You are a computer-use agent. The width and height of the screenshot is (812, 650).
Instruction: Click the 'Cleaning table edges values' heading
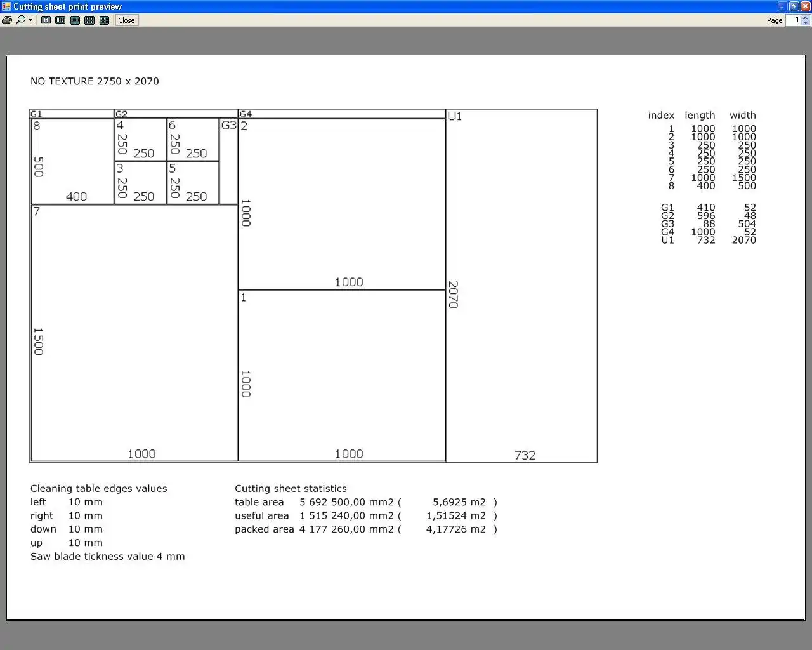click(99, 489)
